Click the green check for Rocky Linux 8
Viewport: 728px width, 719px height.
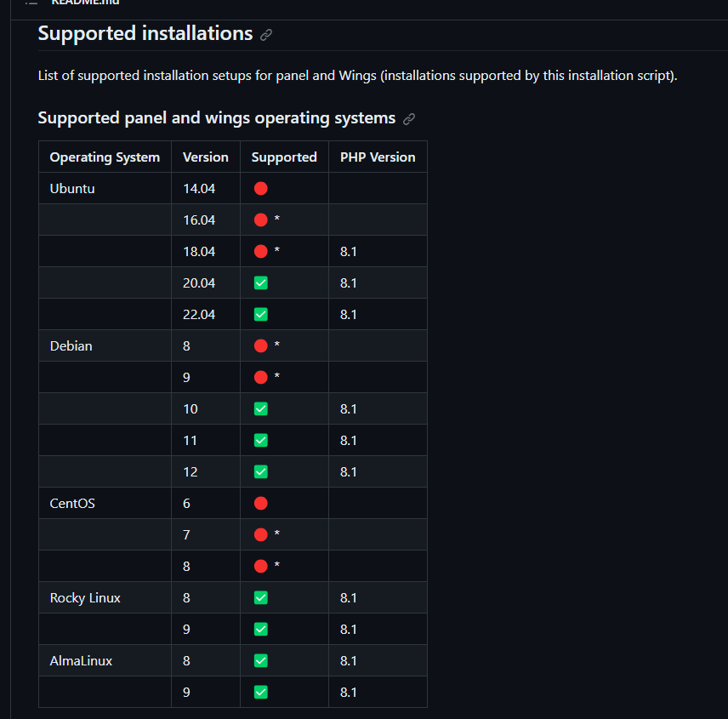click(x=261, y=597)
